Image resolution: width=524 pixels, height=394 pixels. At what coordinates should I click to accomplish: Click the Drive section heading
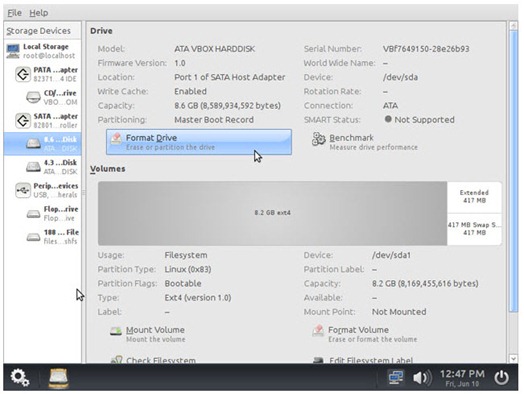click(101, 31)
